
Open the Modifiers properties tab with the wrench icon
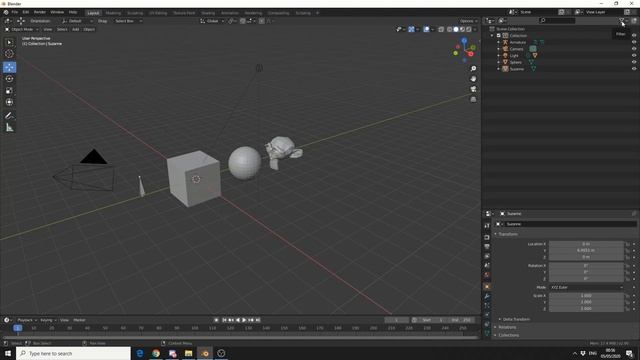[x=487, y=296]
